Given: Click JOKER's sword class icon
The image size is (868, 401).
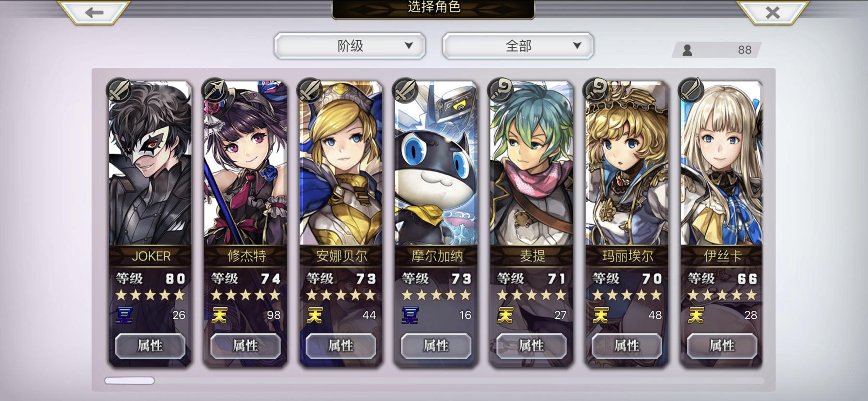Looking at the screenshot, I should click(119, 90).
